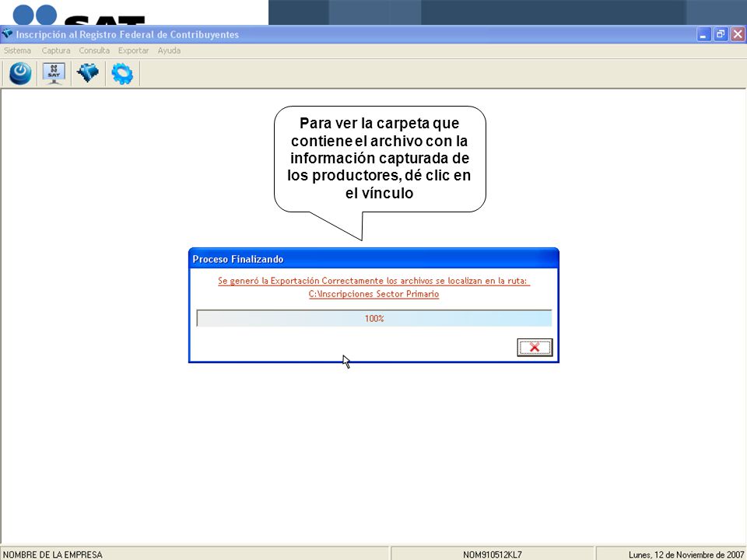Click the app icon in title bar
This screenshot has height=560, width=747.
pyautogui.click(x=7, y=33)
